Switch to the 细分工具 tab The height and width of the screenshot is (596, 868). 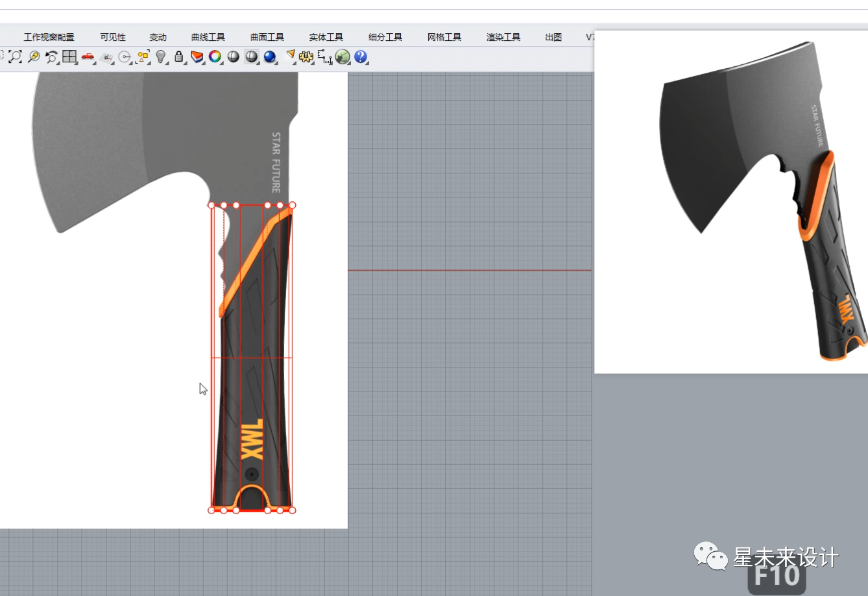385,37
